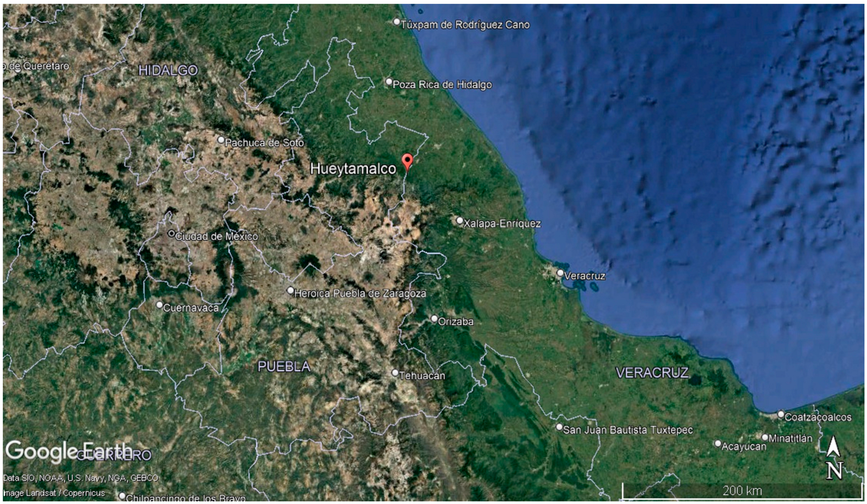Click the Poza Rica de Hidalgo marker
The width and height of the screenshot is (867, 504).
click(389, 82)
